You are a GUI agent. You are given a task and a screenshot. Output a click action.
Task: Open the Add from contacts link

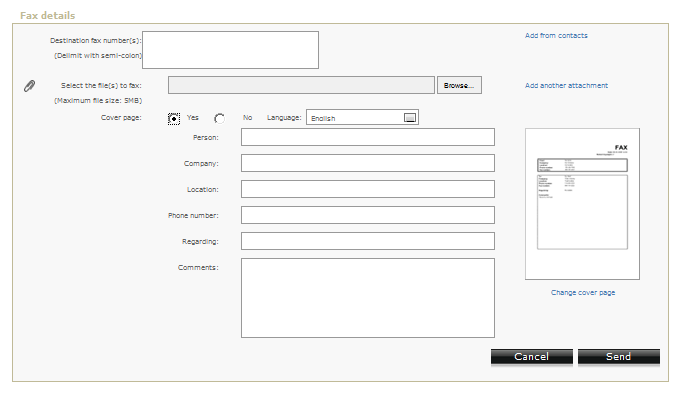pos(556,36)
